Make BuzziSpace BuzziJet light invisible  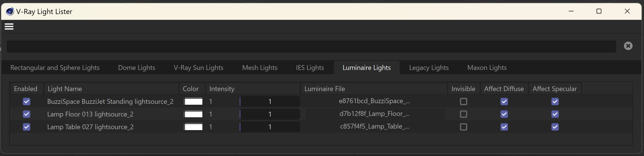click(463, 102)
